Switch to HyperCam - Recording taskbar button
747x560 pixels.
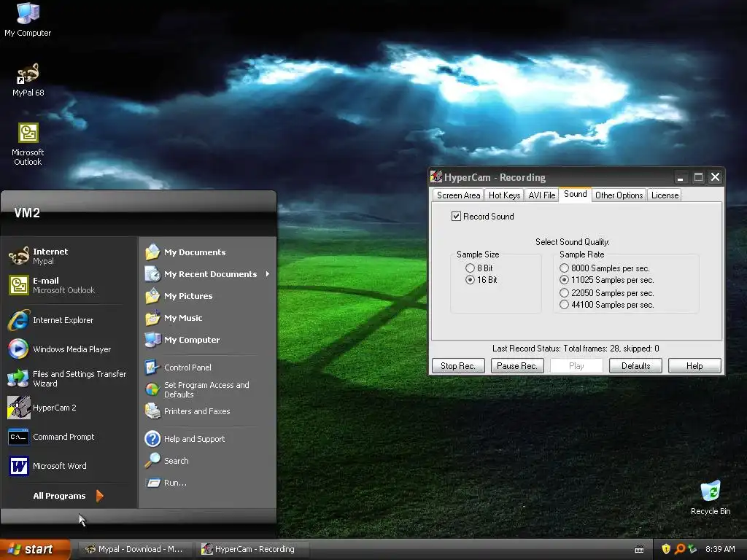[x=252, y=549]
